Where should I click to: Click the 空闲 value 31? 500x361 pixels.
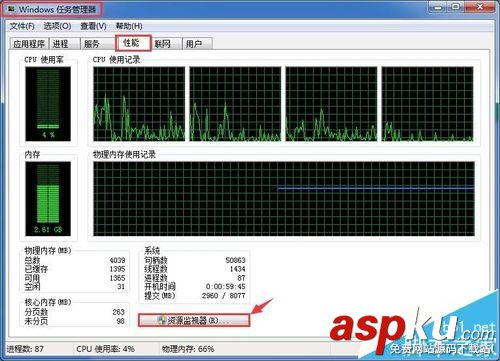point(121,286)
